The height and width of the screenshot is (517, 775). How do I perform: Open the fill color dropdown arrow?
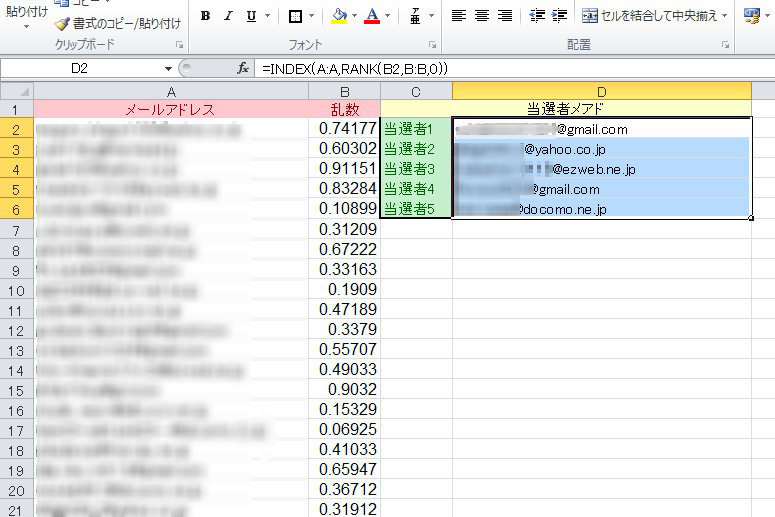coord(355,16)
